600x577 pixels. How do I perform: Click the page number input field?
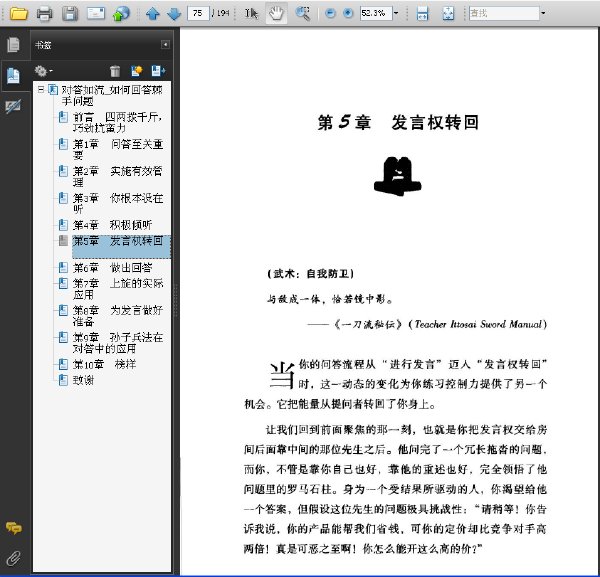pyautogui.click(x=198, y=13)
